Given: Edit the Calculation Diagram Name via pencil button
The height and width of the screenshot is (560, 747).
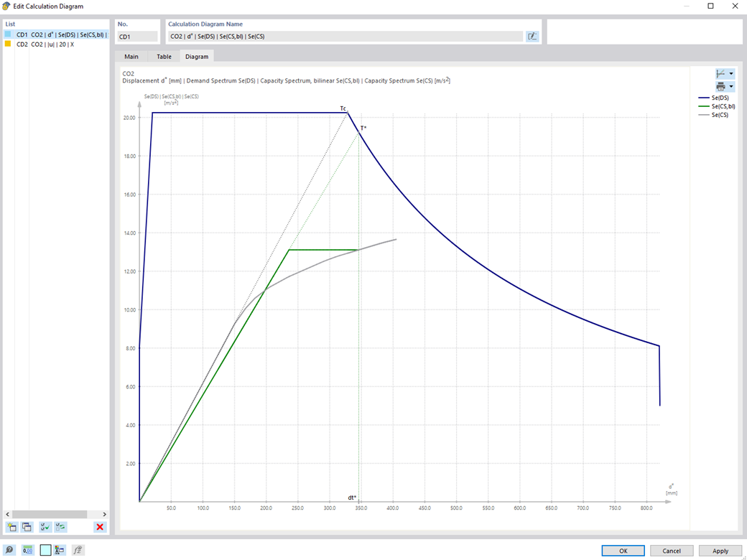Looking at the screenshot, I should [x=532, y=36].
